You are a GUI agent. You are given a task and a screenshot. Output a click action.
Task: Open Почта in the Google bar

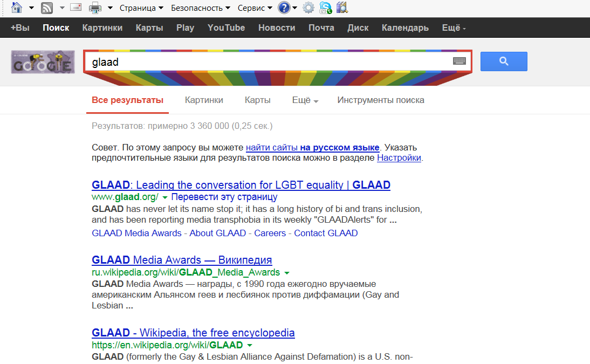[321, 28]
